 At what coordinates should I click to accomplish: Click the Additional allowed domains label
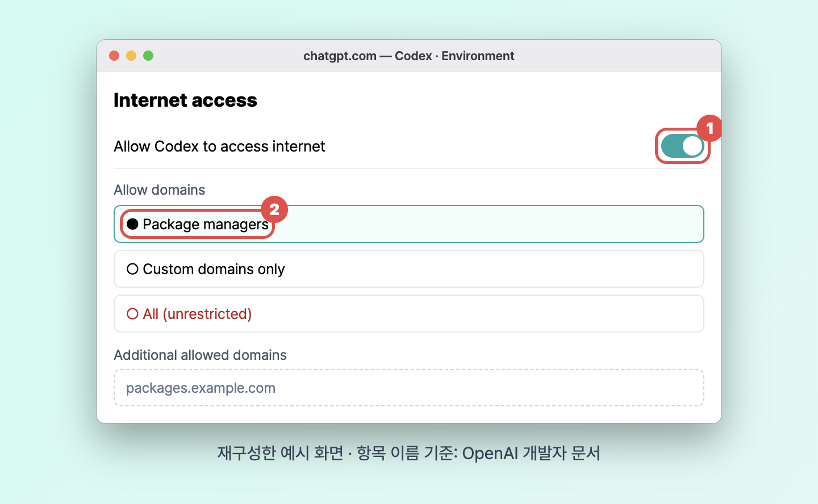200,355
